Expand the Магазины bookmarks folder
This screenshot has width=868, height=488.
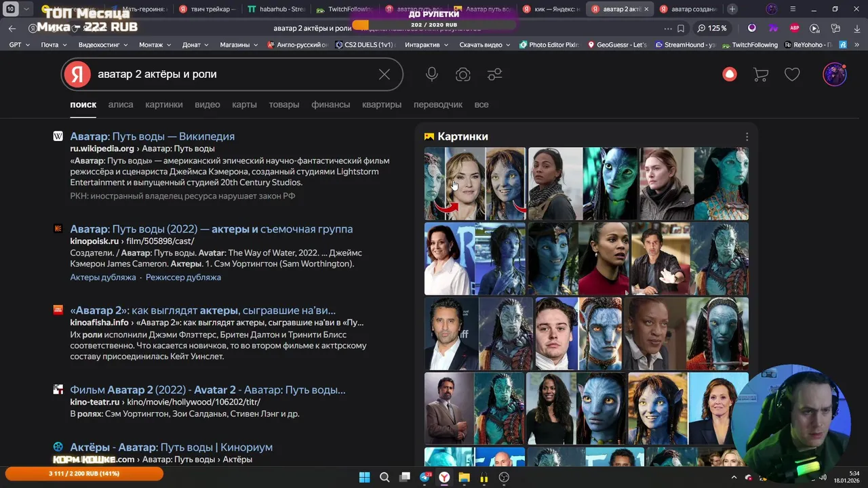click(x=239, y=45)
